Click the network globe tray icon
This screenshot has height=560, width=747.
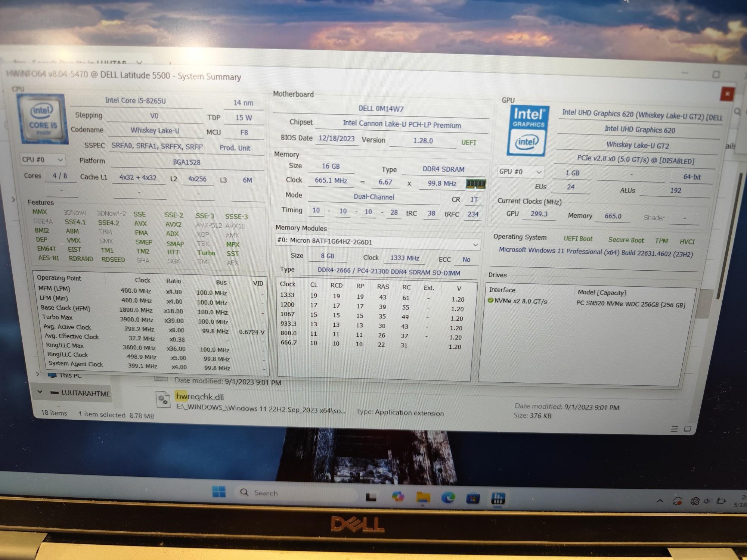[x=695, y=501]
